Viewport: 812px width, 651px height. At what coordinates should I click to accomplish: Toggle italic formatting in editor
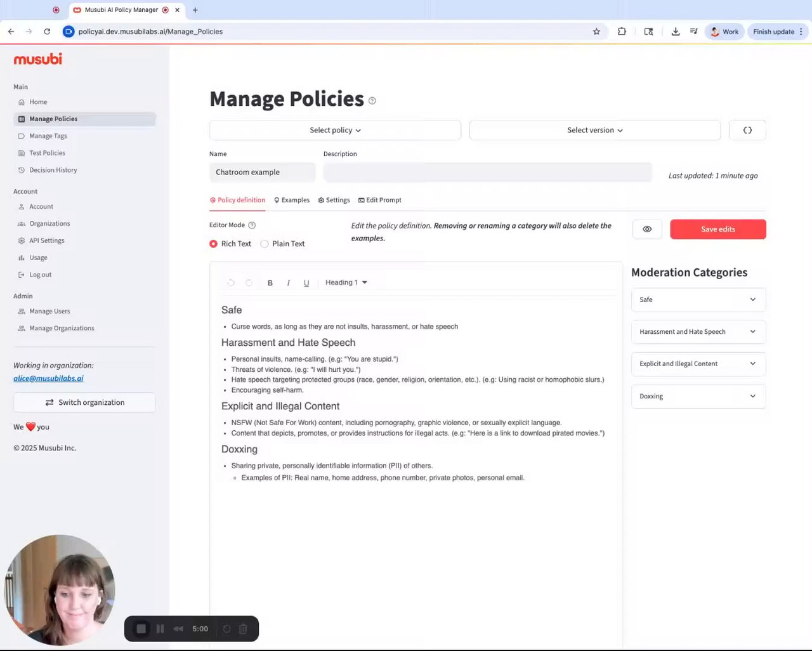288,283
